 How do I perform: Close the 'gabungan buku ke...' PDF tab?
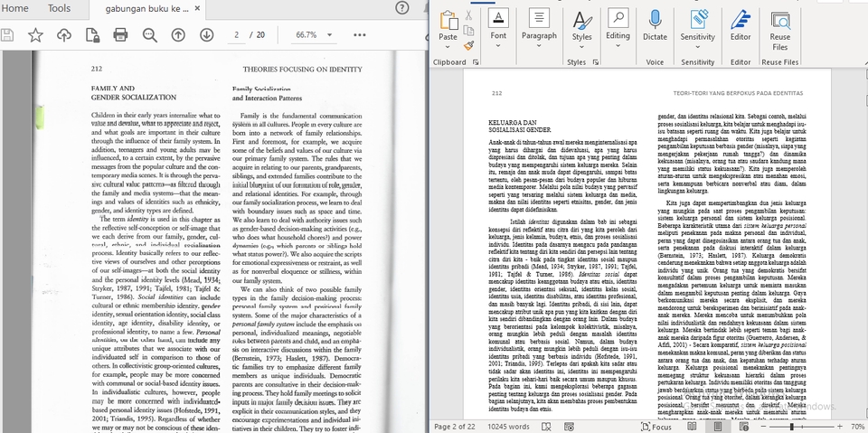[x=198, y=8]
